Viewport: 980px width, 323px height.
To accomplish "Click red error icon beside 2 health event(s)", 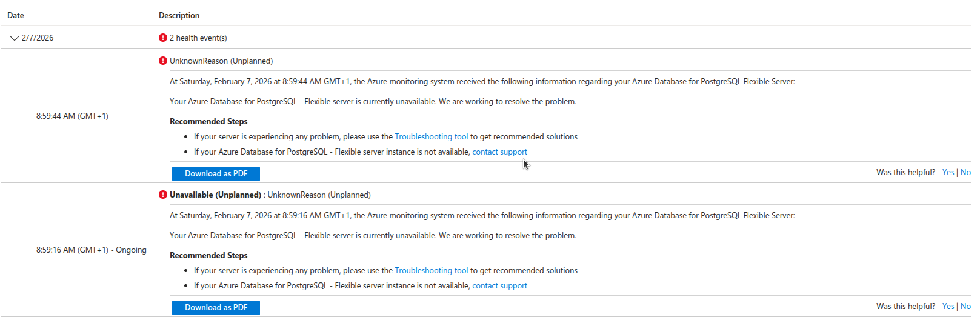I will [163, 38].
